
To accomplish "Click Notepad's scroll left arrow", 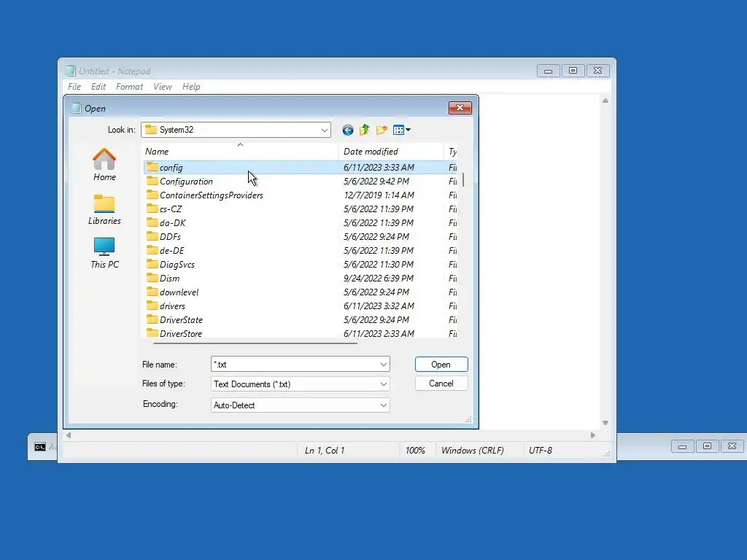I will click(69, 435).
